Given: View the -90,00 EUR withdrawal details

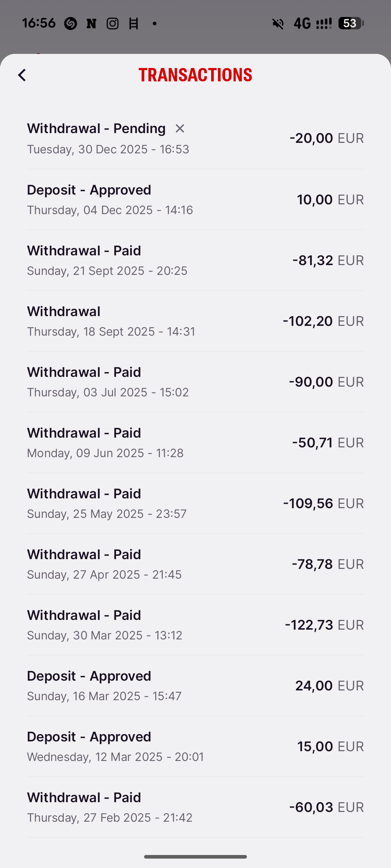Looking at the screenshot, I should pyautogui.click(x=195, y=382).
